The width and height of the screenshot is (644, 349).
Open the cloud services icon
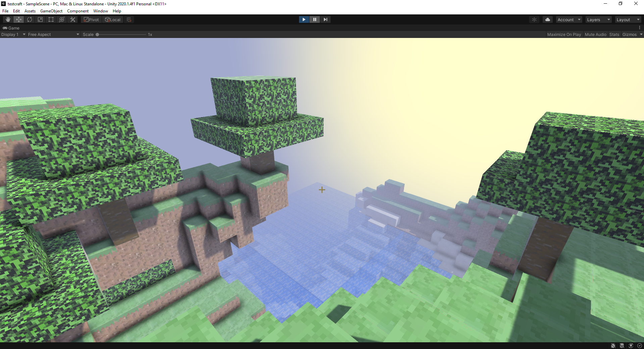coord(548,19)
